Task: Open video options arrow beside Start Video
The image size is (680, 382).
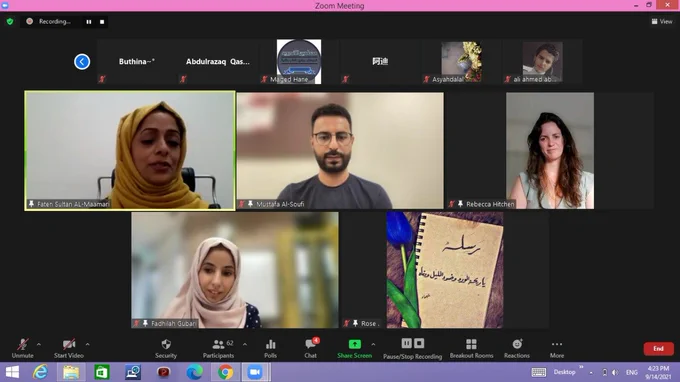Action: pos(88,344)
